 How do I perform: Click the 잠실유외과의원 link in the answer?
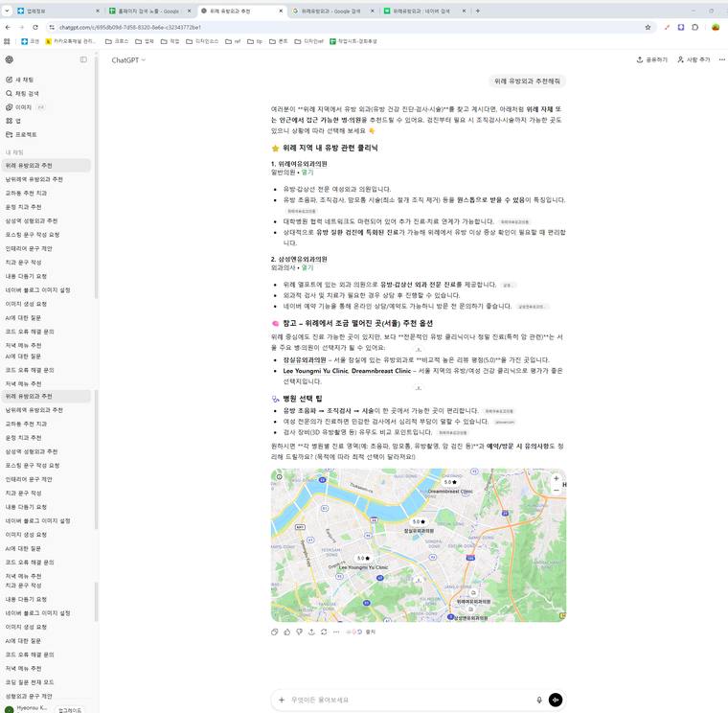tap(305, 360)
